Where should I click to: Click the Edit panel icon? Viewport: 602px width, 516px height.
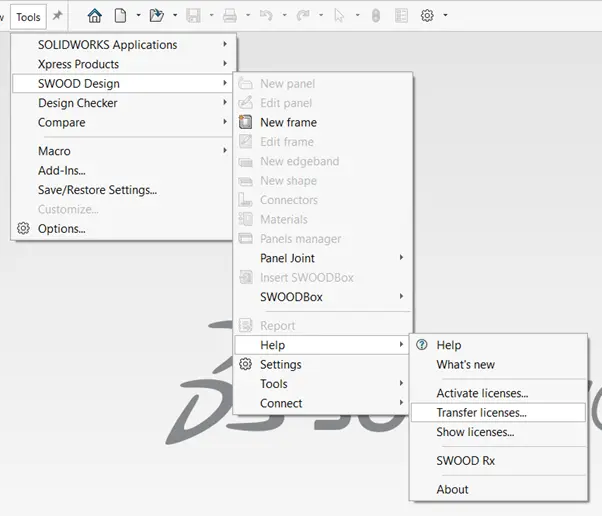click(246, 103)
